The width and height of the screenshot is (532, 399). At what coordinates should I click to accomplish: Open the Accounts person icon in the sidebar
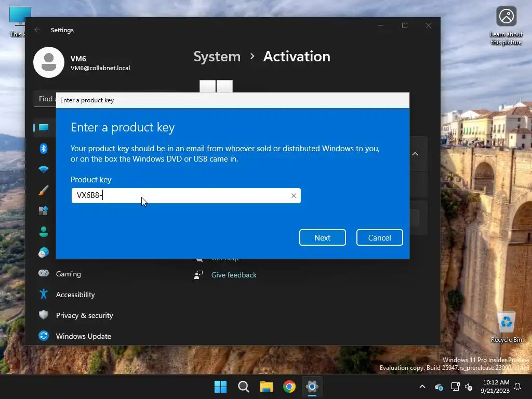pyautogui.click(x=44, y=232)
